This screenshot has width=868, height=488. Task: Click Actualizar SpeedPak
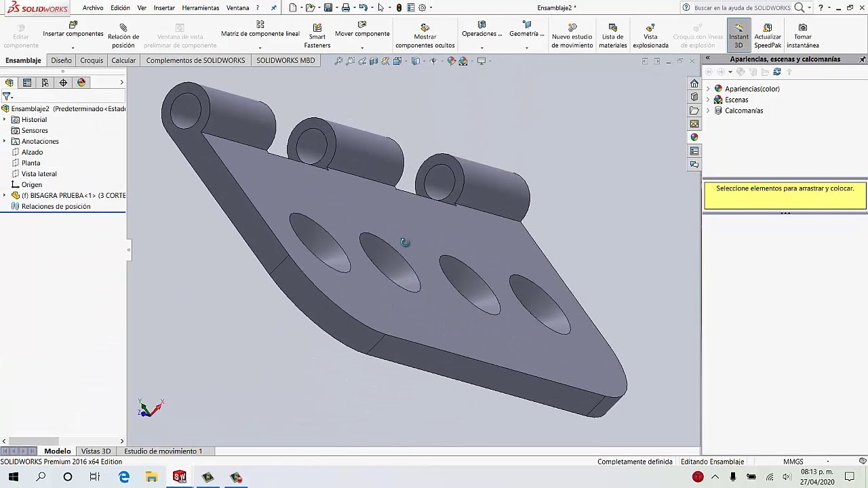click(768, 36)
